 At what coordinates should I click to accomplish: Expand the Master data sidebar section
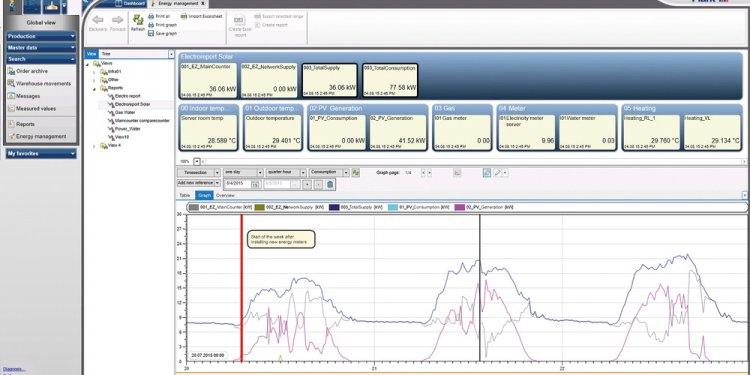point(41,48)
